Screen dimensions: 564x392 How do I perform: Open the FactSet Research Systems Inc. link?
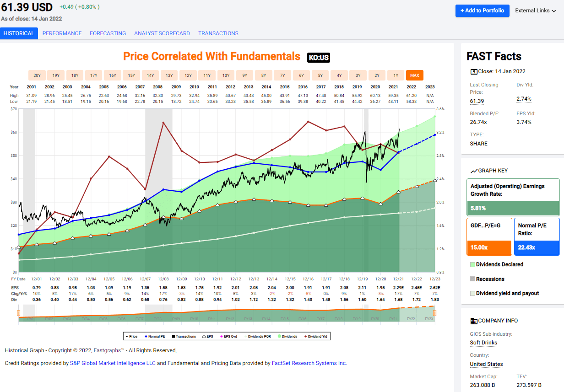pyautogui.click(x=309, y=363)
